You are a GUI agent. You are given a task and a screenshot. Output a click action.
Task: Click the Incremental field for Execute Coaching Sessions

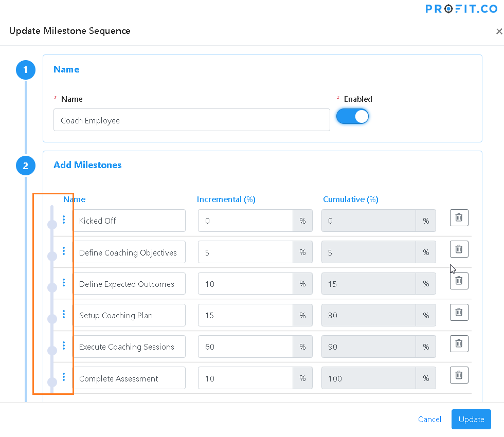tap(245, 347)
